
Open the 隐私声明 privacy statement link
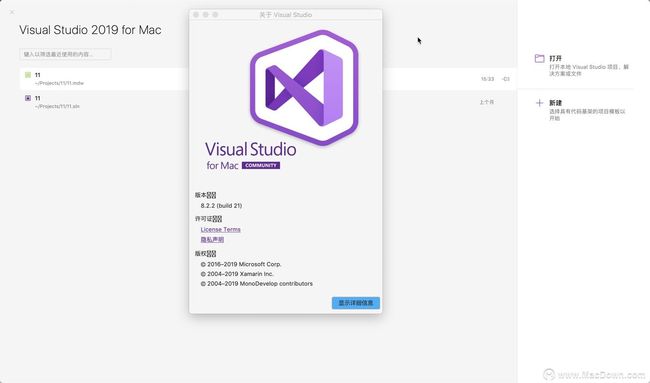pyautogui.click(x=212, y=240)
